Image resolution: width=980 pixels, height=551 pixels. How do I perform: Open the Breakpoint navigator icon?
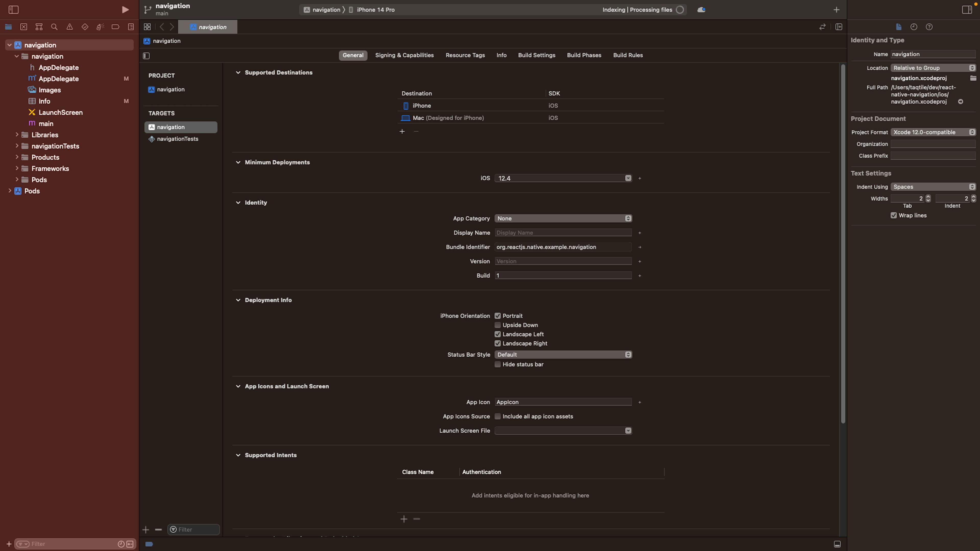click(115, 27)
